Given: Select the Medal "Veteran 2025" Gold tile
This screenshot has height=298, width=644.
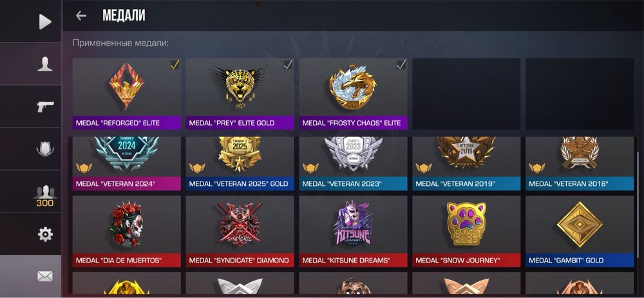Looking at the screenshot, I should tap(240, 163).
